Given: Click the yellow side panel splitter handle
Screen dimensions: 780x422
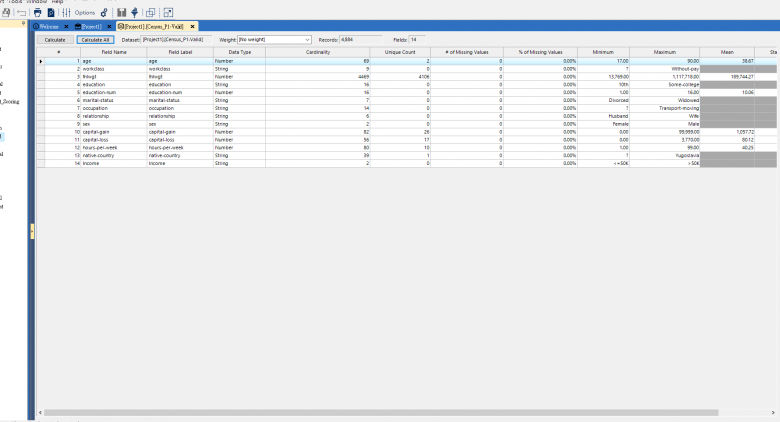Looking at the screenshot, I should [x=32, y=231].
